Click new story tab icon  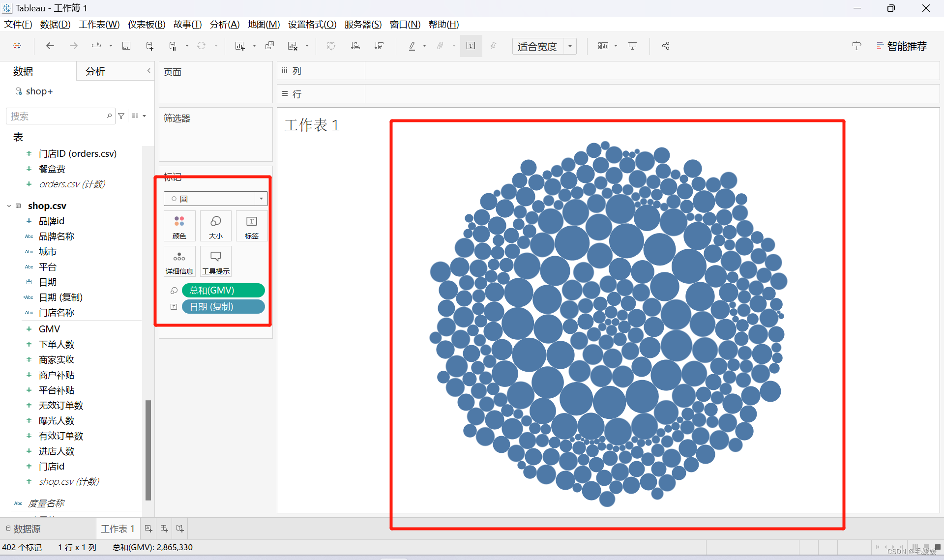180,529
